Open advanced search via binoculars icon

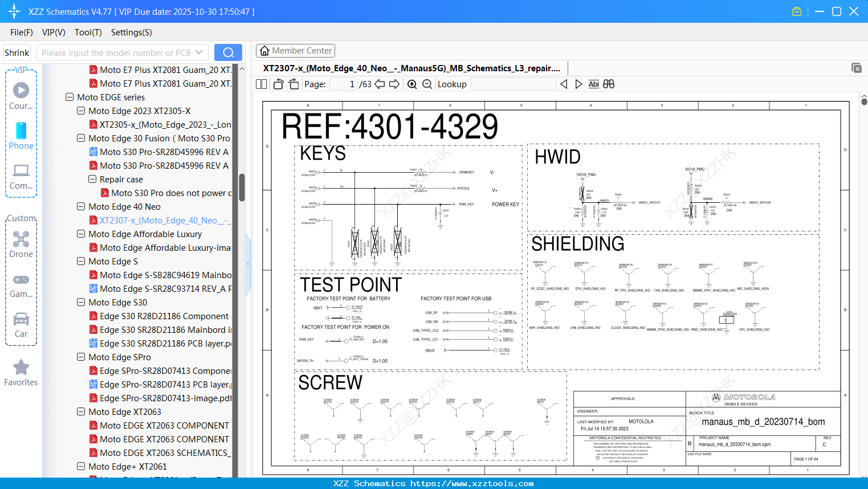[608, 84]
